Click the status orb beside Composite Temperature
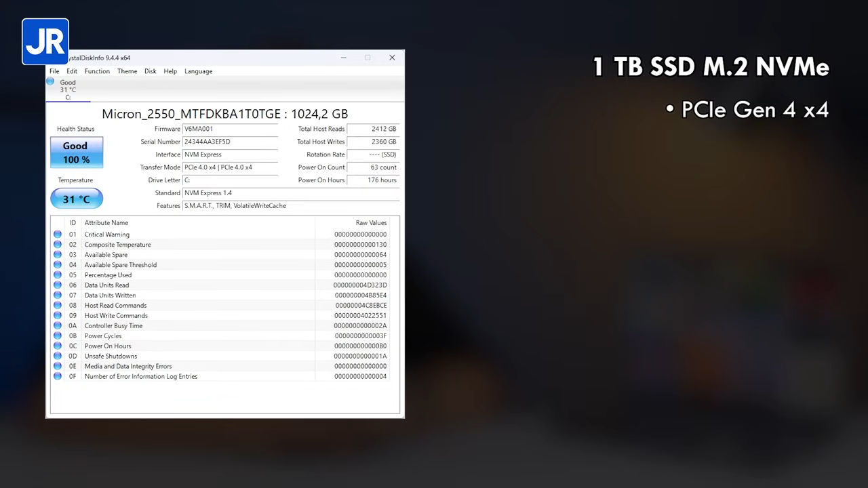The height and width of the screenshot is (488, 868). click(58, 245)
